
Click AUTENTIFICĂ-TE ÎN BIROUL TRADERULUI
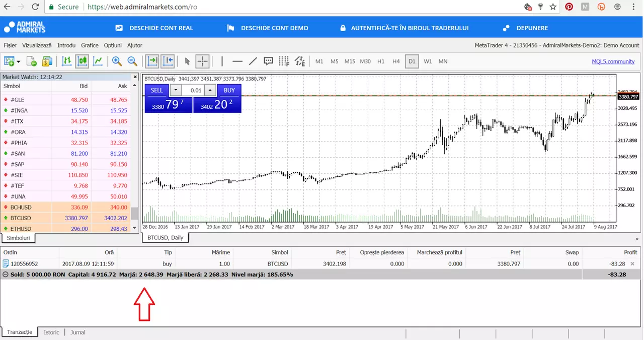[404, 28]
